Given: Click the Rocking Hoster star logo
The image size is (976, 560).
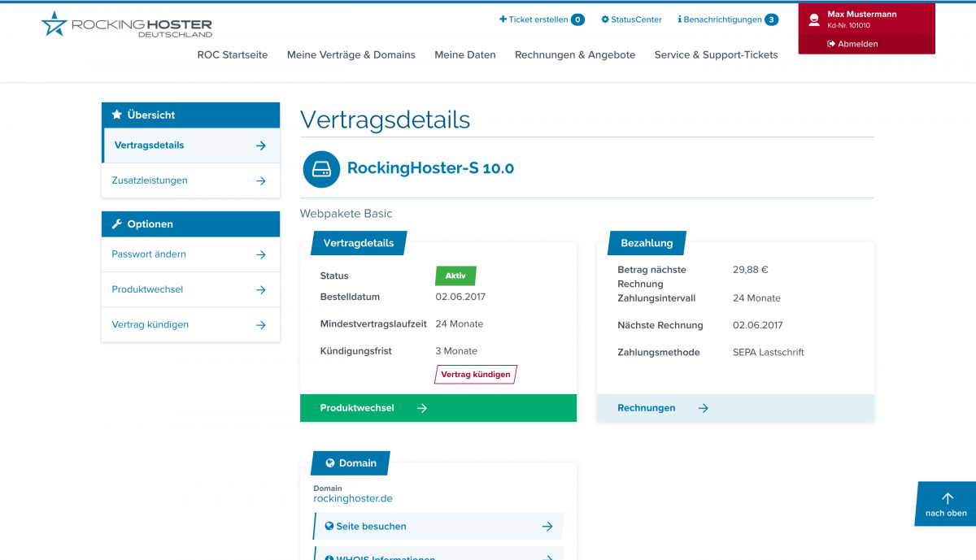Looking at the screenshot, I should pyautogui.click(x=54, y=24).
